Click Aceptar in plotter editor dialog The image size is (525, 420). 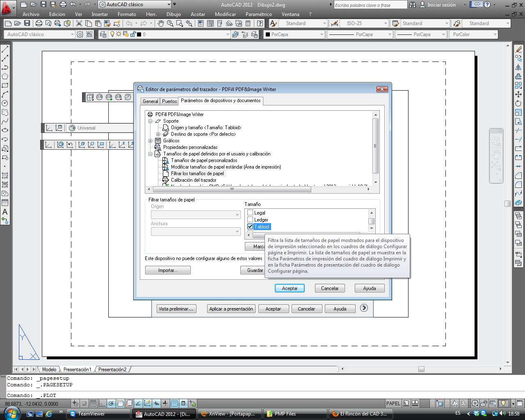coord(290,288)
